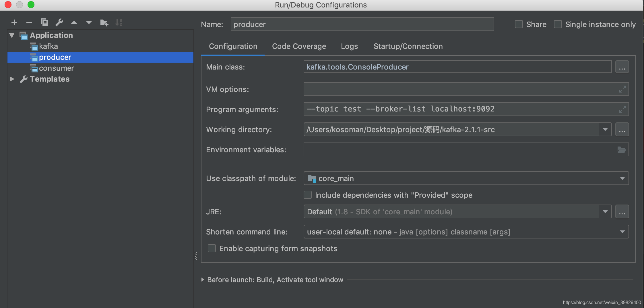This screenshot has width=644, height=308.
Task: Click the Add New Configuration plus icon
Action: tap(14, 22)
